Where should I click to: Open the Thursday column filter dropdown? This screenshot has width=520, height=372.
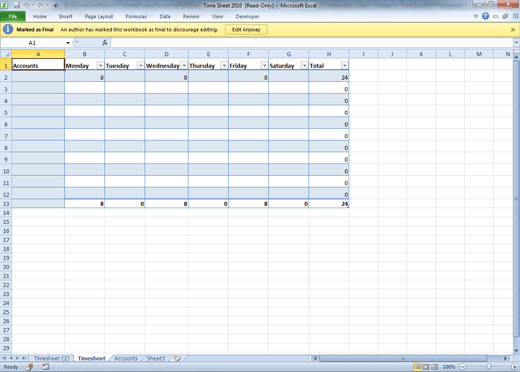224,65
